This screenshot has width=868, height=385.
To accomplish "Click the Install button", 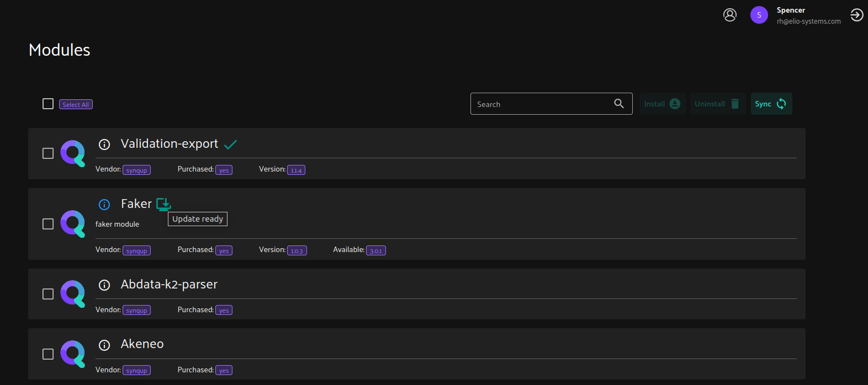I will pos(663,104).
